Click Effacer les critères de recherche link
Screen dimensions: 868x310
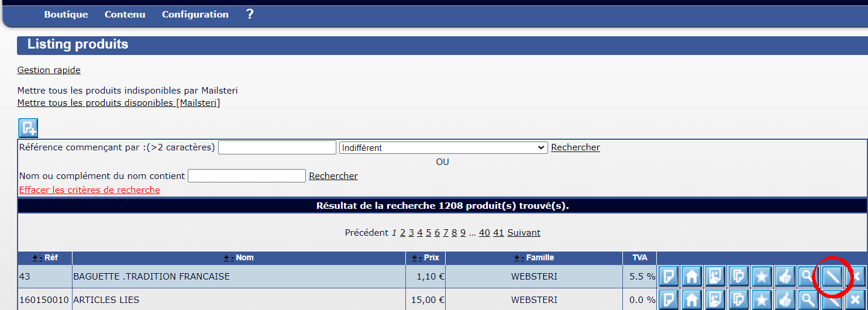(89, 190)
